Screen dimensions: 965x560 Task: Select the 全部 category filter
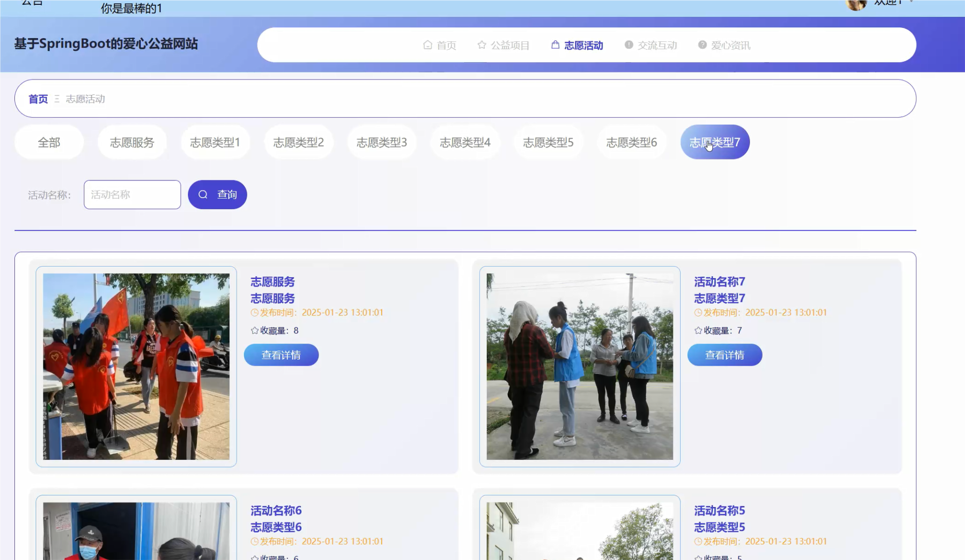(49, 143)
